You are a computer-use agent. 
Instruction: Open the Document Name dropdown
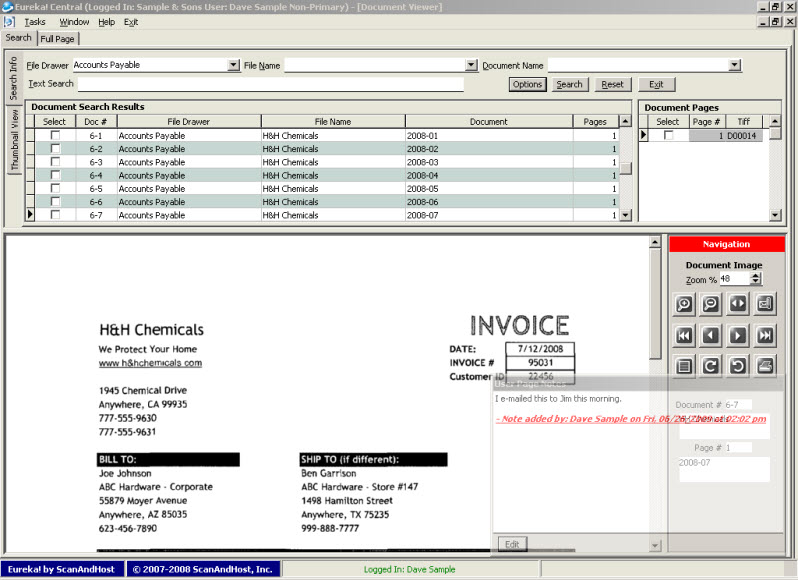pyautogui.click(x=734, y=65)
